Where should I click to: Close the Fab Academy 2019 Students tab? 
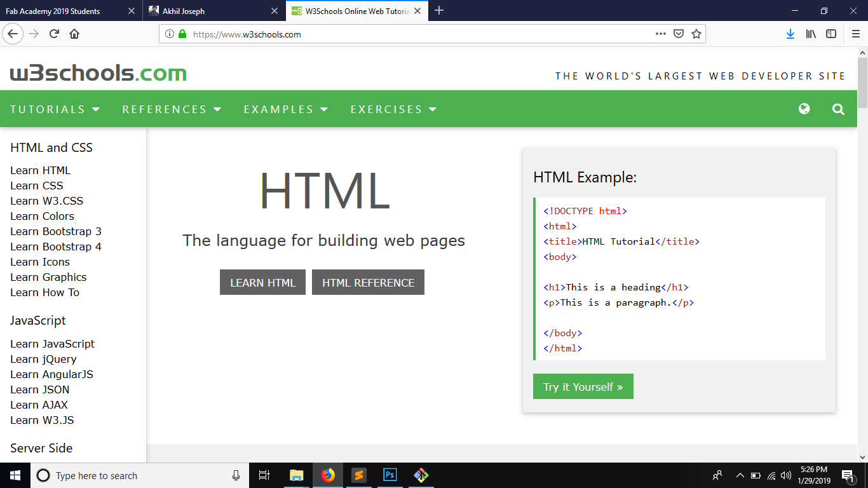(132, 11)
